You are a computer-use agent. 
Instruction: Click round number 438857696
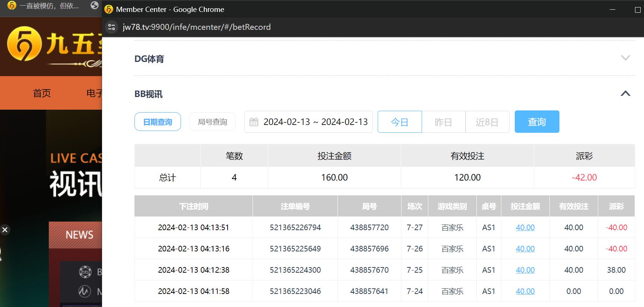click(x=369, y=249)
